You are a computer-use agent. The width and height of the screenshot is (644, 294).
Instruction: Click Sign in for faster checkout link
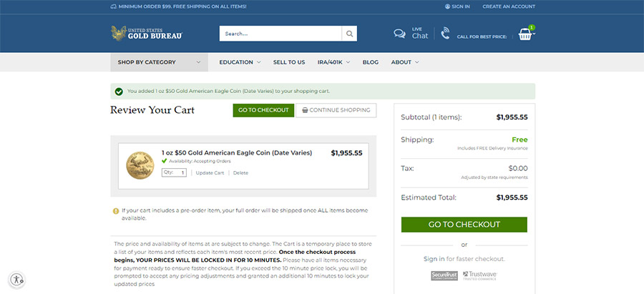pyautogui.click(x=434, y=259)
